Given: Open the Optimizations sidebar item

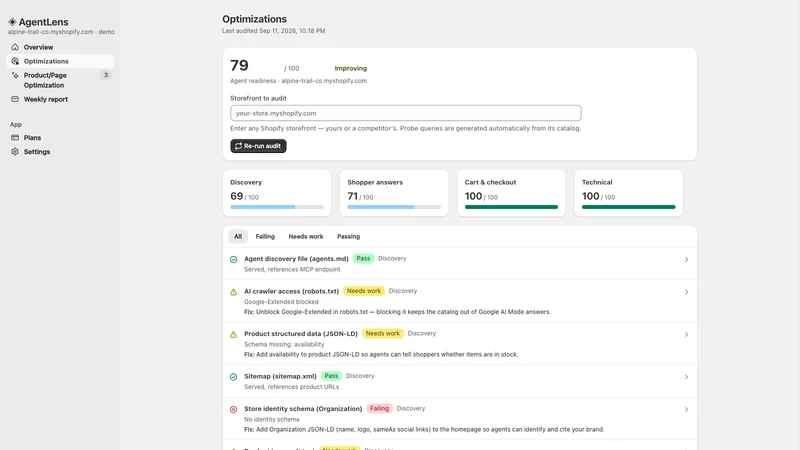Looking at the screenshot, I should pyautogui.click(x=60, y=61).
